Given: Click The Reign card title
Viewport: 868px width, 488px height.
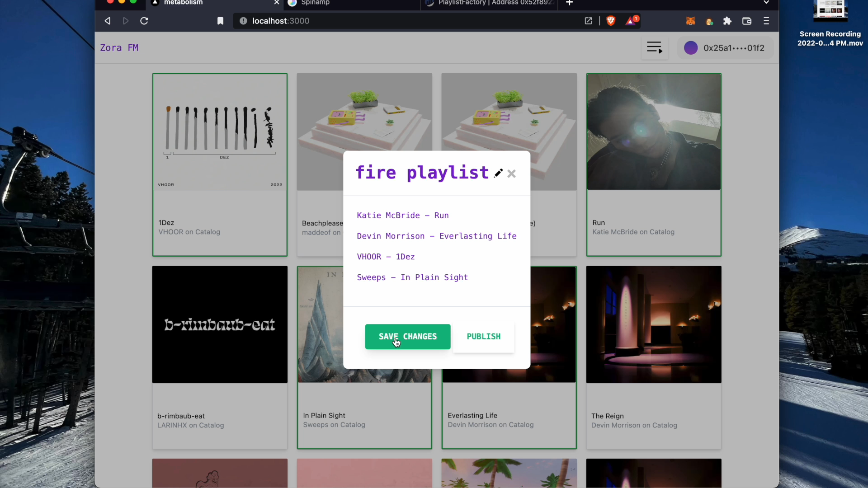Looking at the screenshot, I should point(607,416).
